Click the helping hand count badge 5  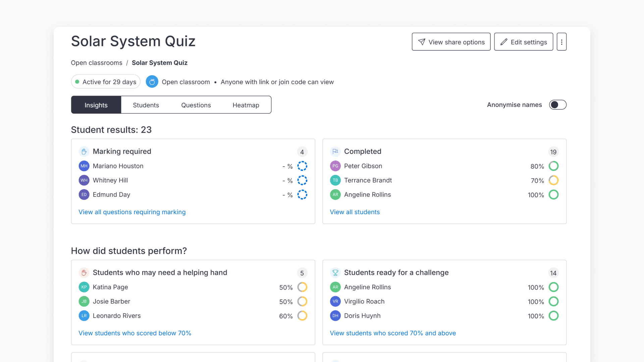tap(302, 273)
